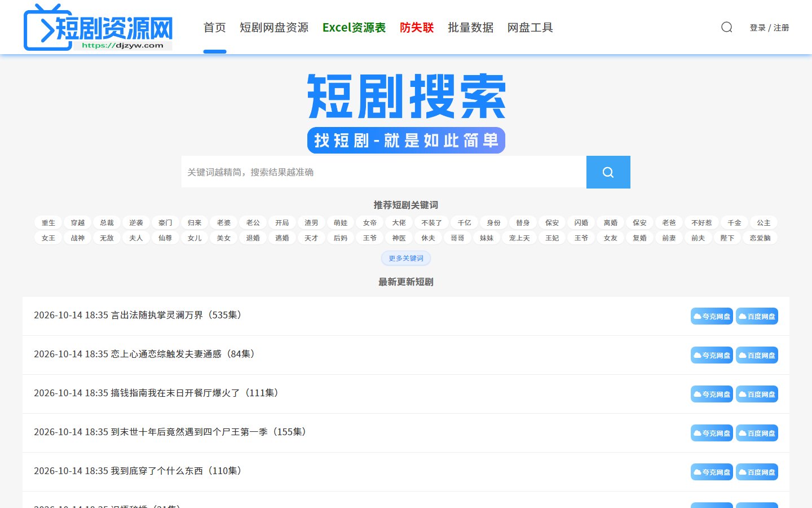Open 夸克网盘 for 我到底穿了个什么东西
The height and width of the screenshot is (508, 812).
(x=712, y=472)
